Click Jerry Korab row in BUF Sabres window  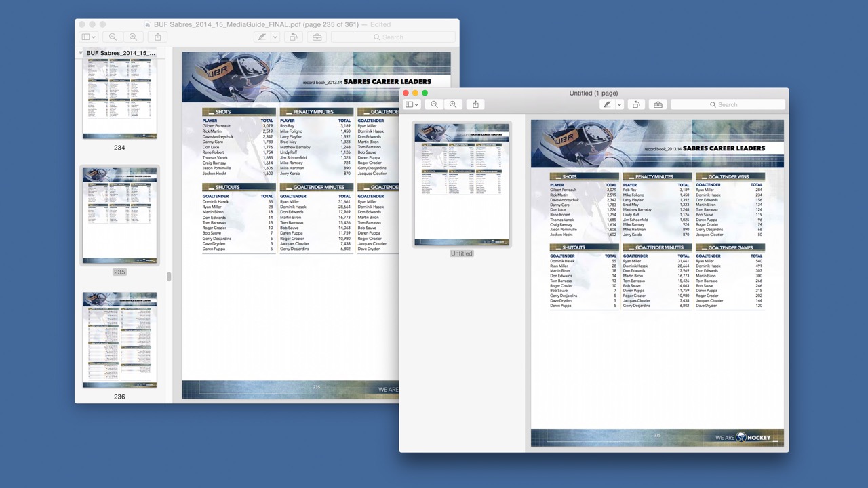coord(315,174)
